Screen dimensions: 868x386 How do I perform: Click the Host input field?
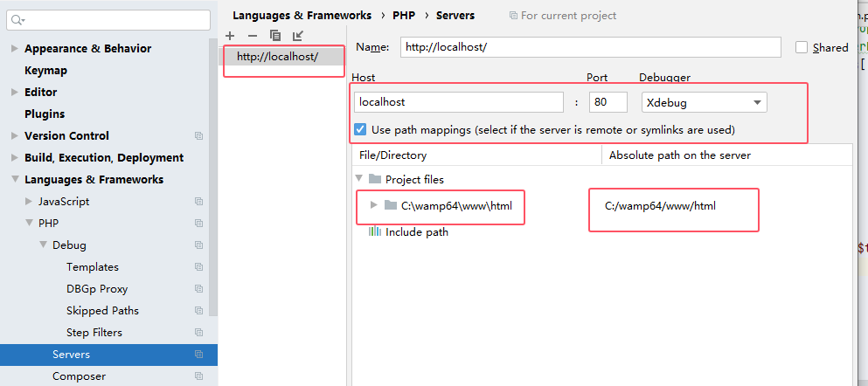click(459, 102)
